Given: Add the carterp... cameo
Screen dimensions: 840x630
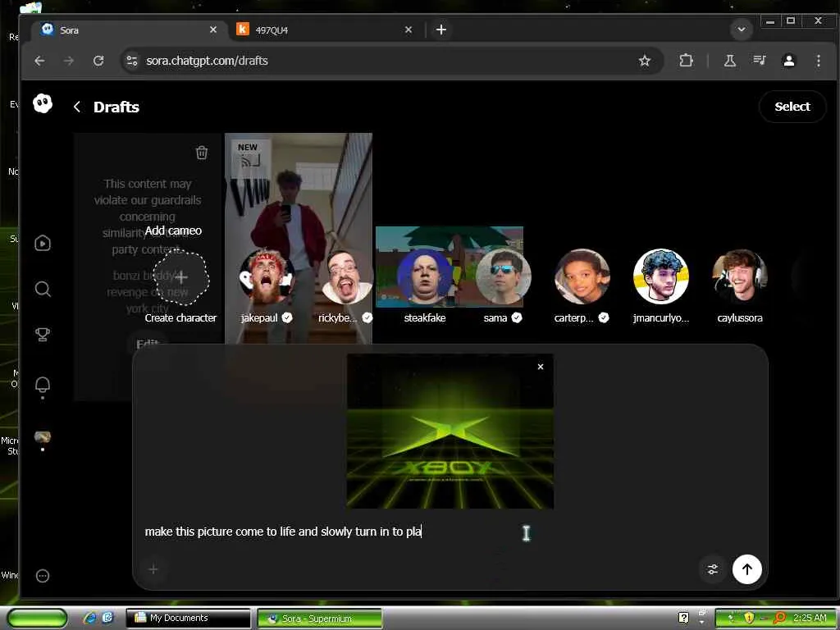Looking at the screenshot, I should tap(582, 277).
